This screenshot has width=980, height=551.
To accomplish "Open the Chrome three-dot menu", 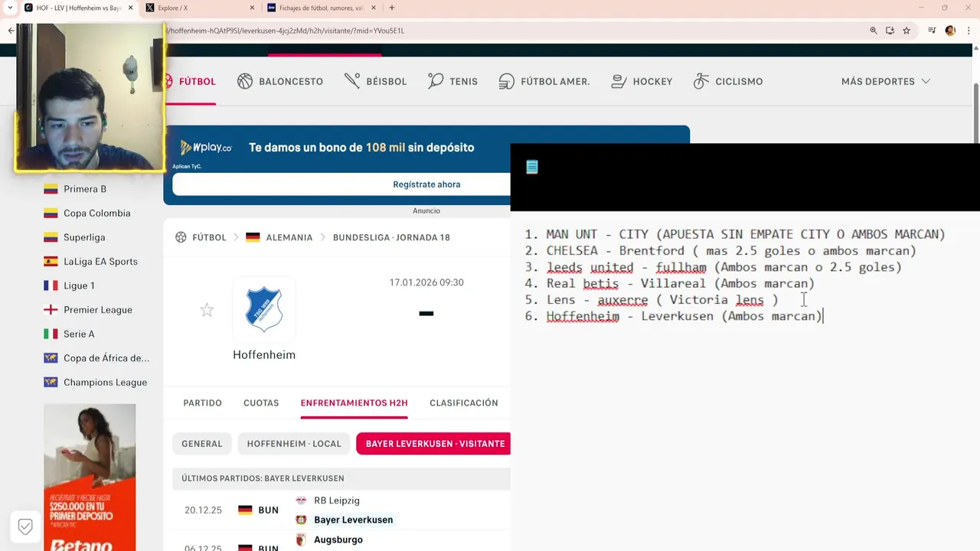I will point(968,31).
